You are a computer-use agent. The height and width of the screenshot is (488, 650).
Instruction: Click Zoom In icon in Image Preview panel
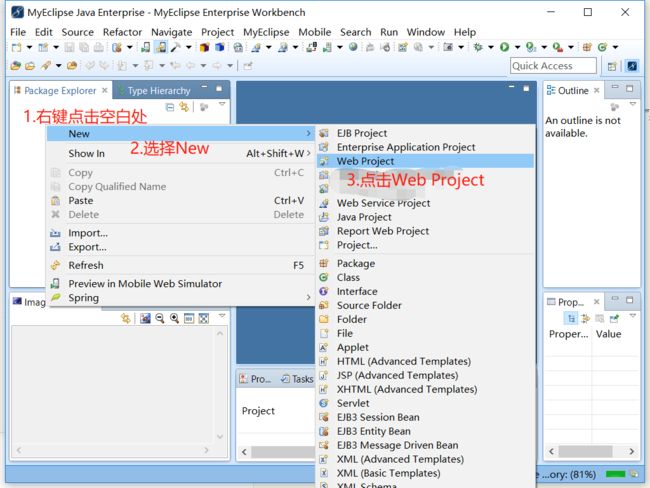click(175, 318)
